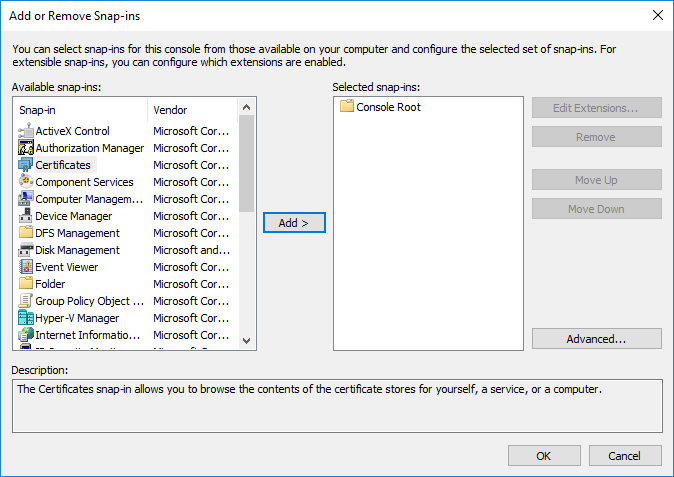Select the ActiveX Control snap-in icon

[x=26, y=131]
